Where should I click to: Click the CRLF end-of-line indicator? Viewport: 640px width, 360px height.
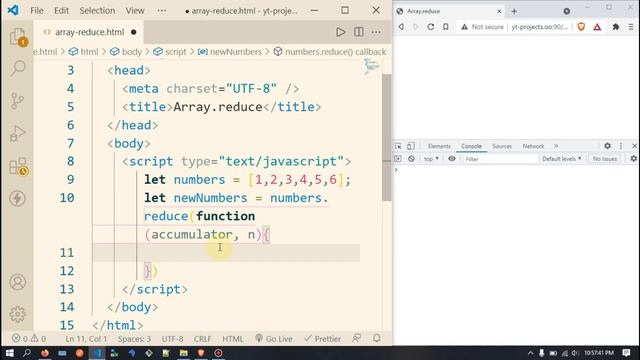point(202,339)
